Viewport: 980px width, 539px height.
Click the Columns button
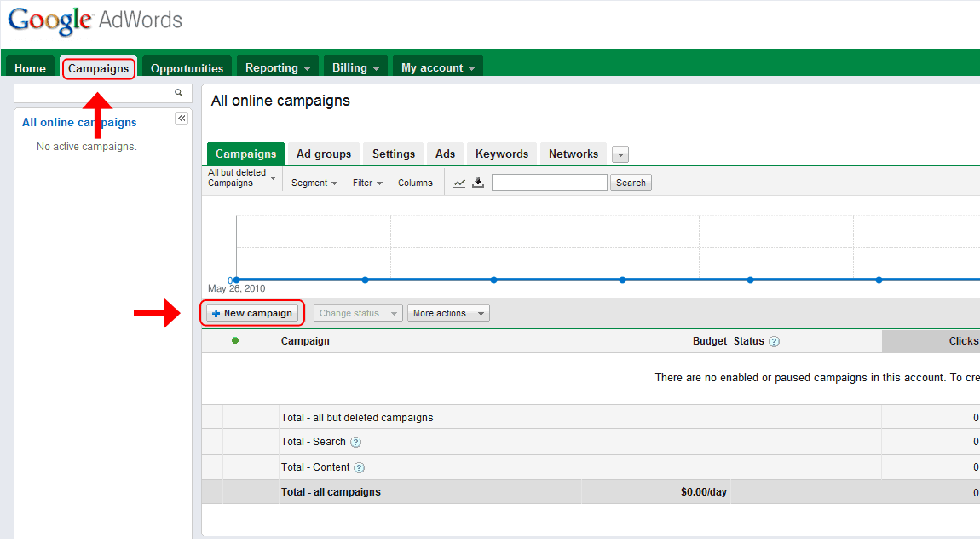tap(415, 183)
